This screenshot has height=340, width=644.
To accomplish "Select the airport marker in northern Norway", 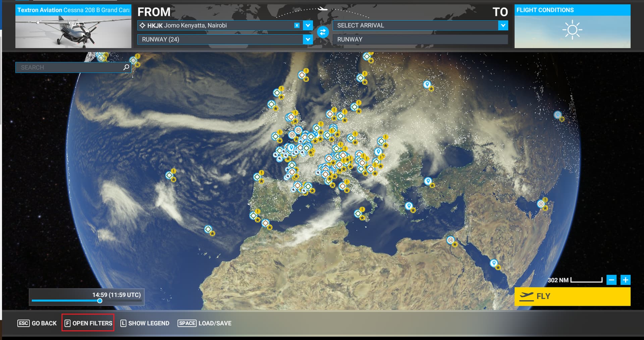I will coord(367,57).
